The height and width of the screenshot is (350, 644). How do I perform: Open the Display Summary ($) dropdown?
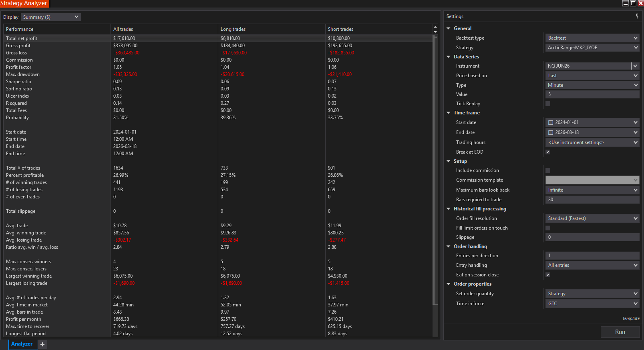coord(51,17)
